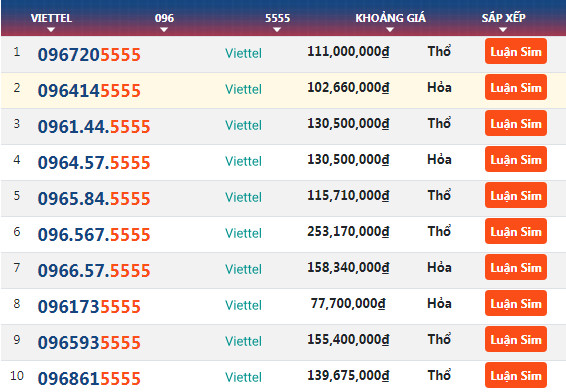Select price 139,675,000đ
566x392 pixels.
pyautogui.click(x=348, y=375)
